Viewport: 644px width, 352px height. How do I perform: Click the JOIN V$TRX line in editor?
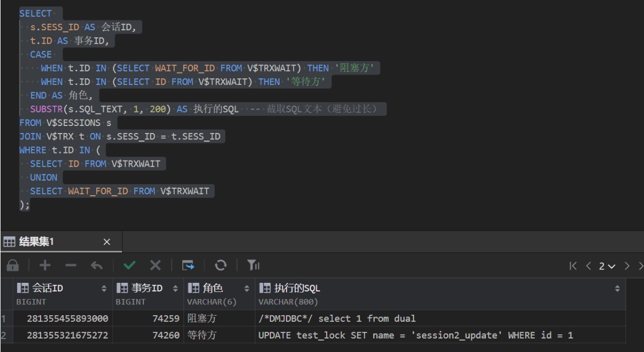pos(120,136)
